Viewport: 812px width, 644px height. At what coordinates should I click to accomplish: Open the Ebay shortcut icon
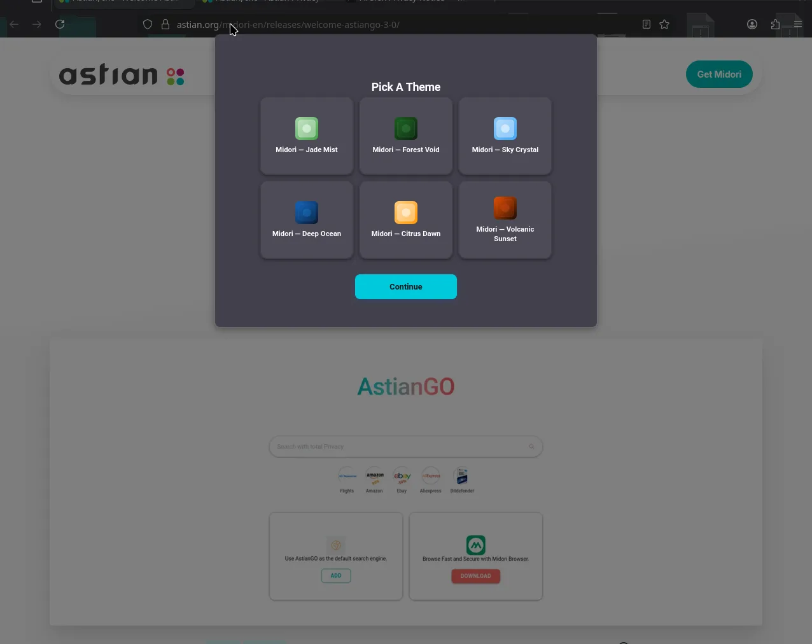click(x=402, y=476)
